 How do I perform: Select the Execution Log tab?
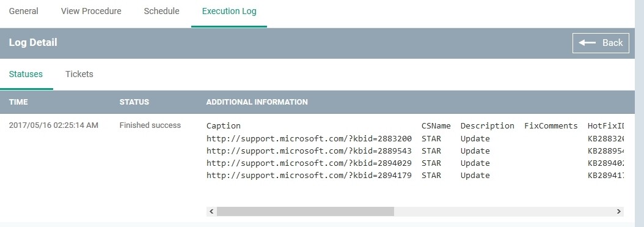click(x=229, y=11)
